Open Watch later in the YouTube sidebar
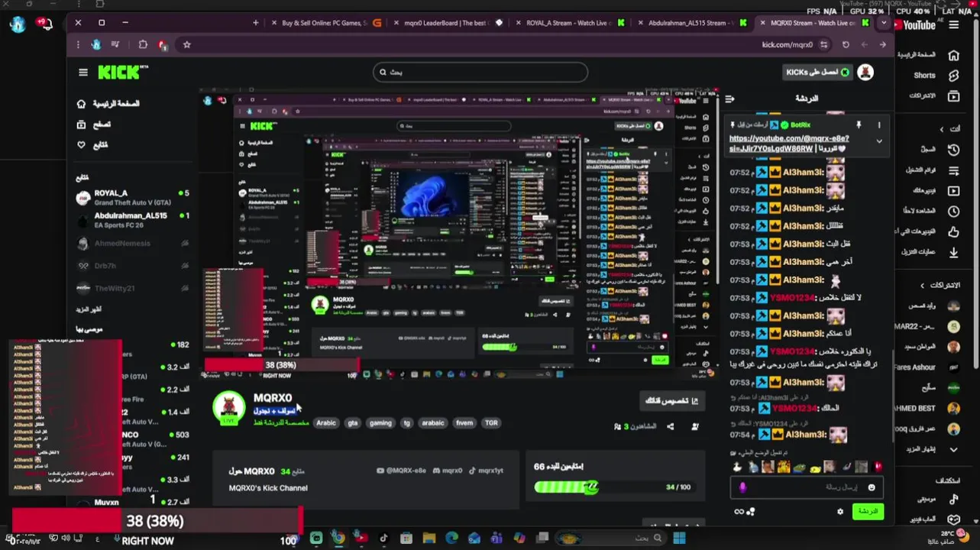Viewport: 980px width, 550px height. pyautogui.click(x=953, y=211)
